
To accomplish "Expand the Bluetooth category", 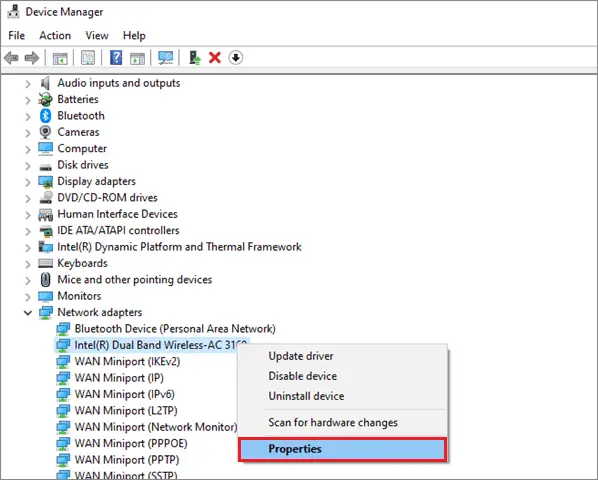I will click(x=27, y=116).
